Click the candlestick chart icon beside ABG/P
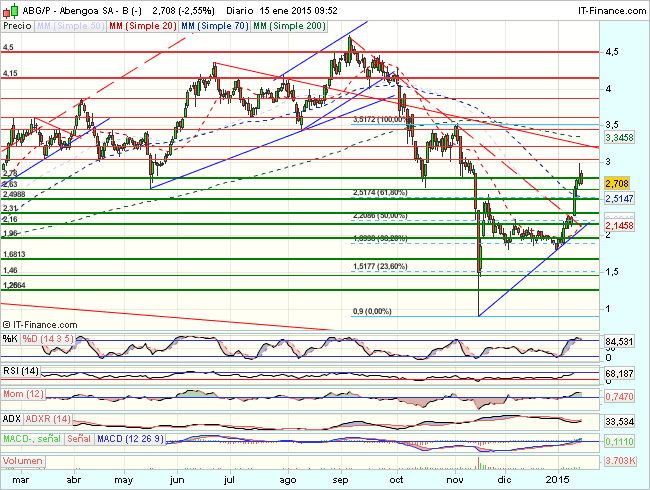 coord(10,10)
